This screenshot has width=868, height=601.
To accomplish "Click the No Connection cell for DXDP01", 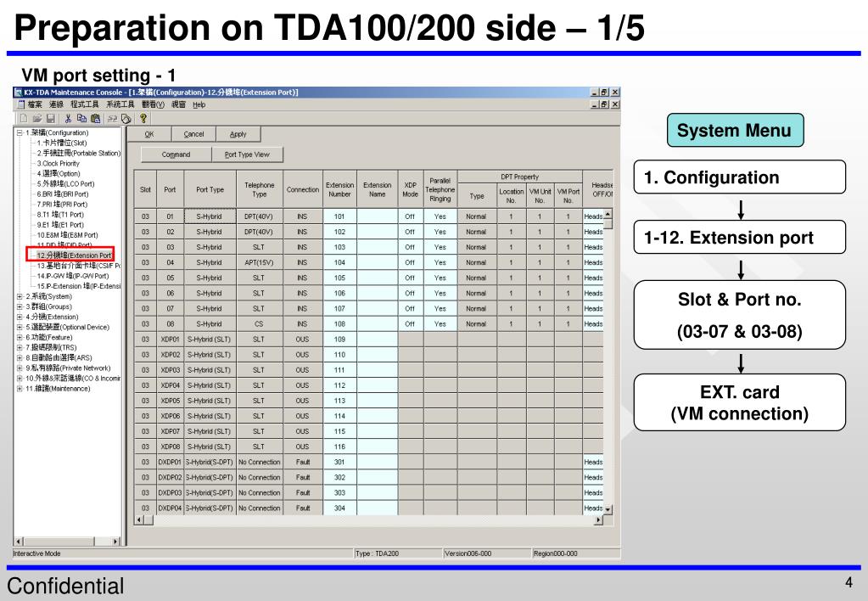I will click(x=259, y=462).
